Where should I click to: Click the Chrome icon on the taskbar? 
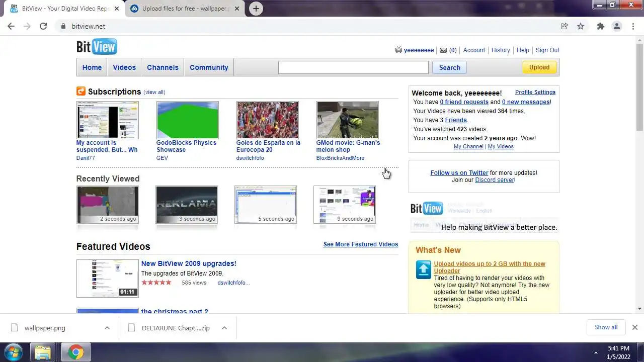point(76,352)
